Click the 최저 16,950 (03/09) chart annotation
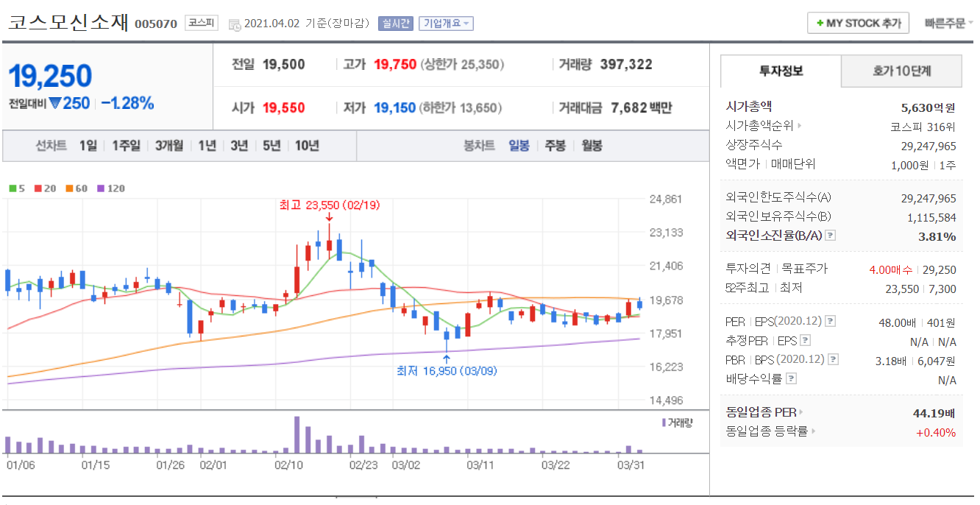This screenshot has height=505, width=980. point(447,370)
